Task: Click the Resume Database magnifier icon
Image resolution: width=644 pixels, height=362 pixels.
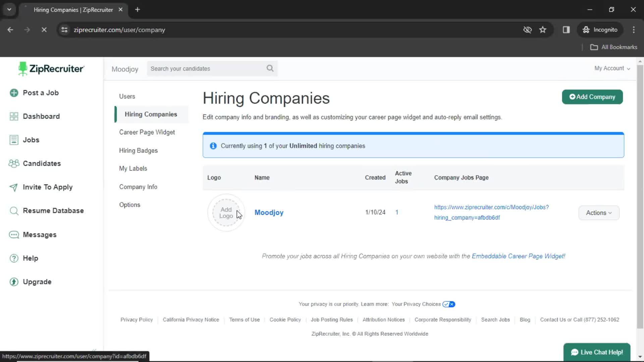Action: [x=14, y=211]
